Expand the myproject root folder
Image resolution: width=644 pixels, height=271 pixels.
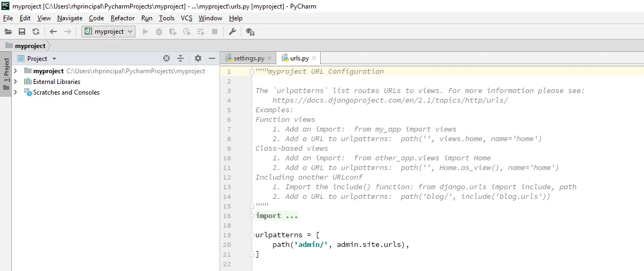point(16,71)
